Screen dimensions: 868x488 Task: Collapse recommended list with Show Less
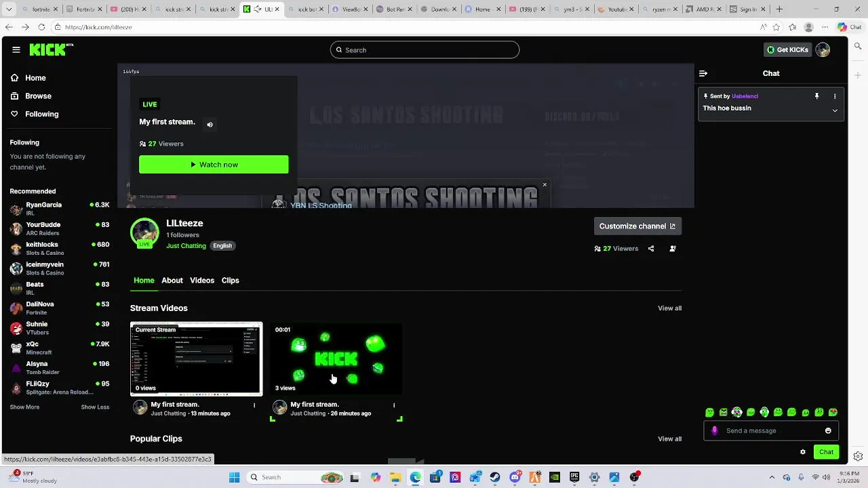[x=95, y=407]
